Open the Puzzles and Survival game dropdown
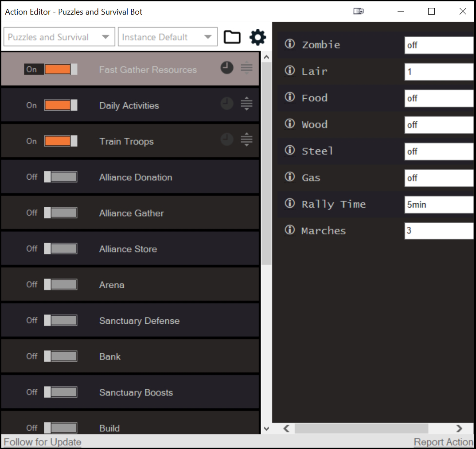This screenshot has height=449, width=476. click(x=59, y=37)
